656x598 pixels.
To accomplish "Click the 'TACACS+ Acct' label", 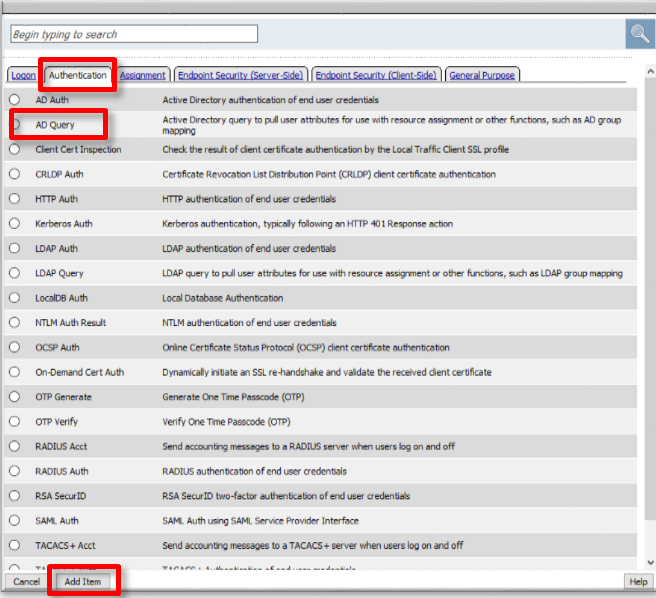I will 65,545.
